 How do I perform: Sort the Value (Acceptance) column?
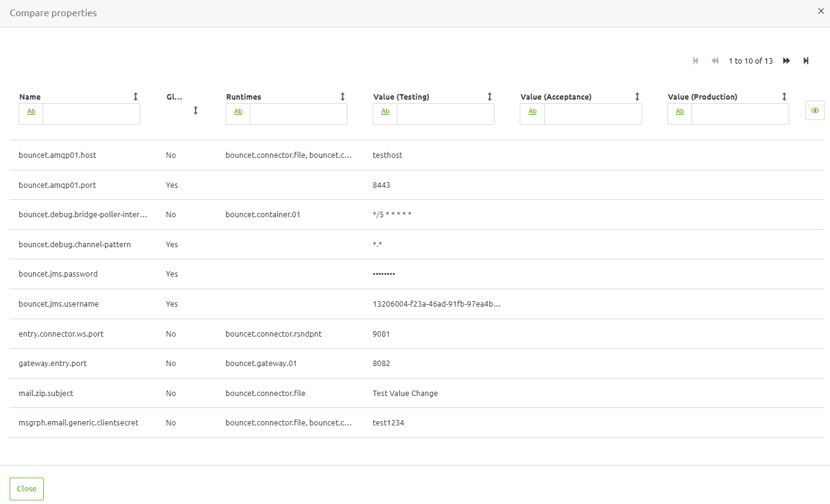(637, 96)
